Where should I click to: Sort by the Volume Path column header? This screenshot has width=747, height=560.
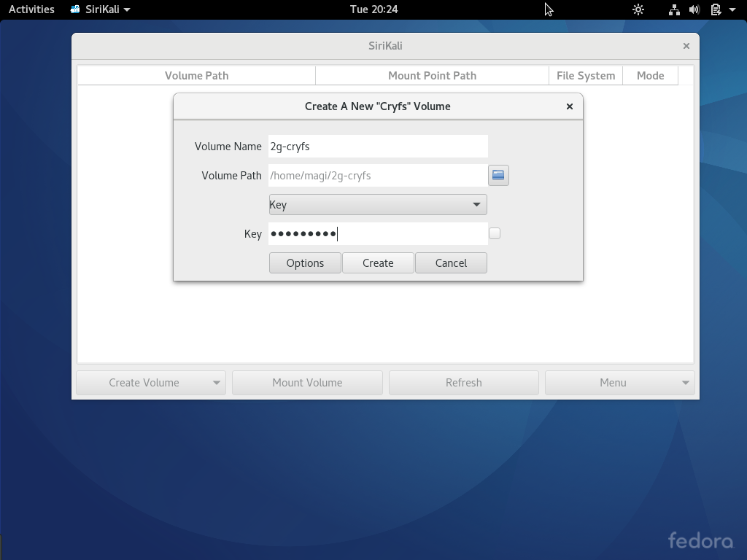point(197,76)
